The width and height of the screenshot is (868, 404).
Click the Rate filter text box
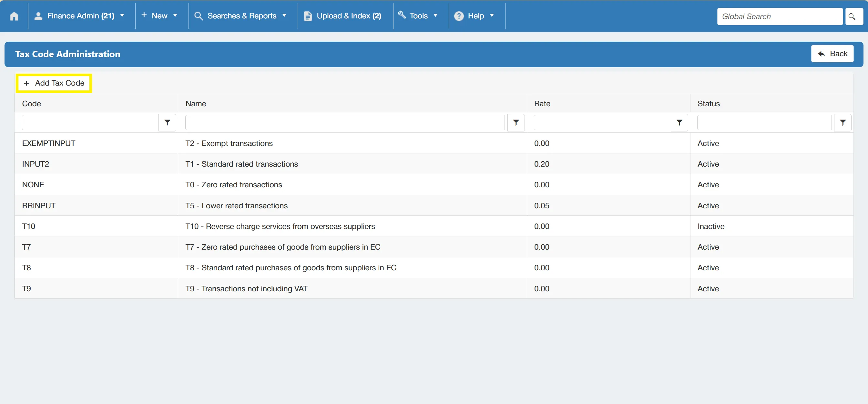(x=601, y=123)
